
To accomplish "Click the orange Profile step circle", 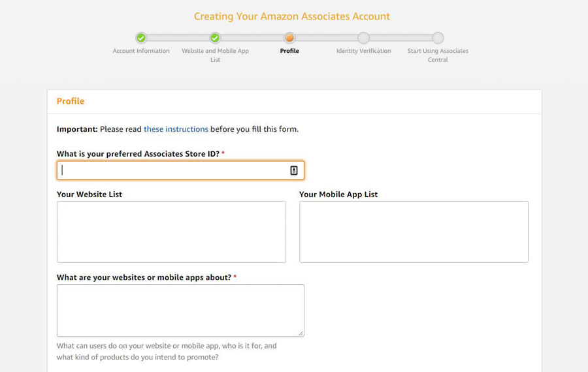I will tap(289, 38).
